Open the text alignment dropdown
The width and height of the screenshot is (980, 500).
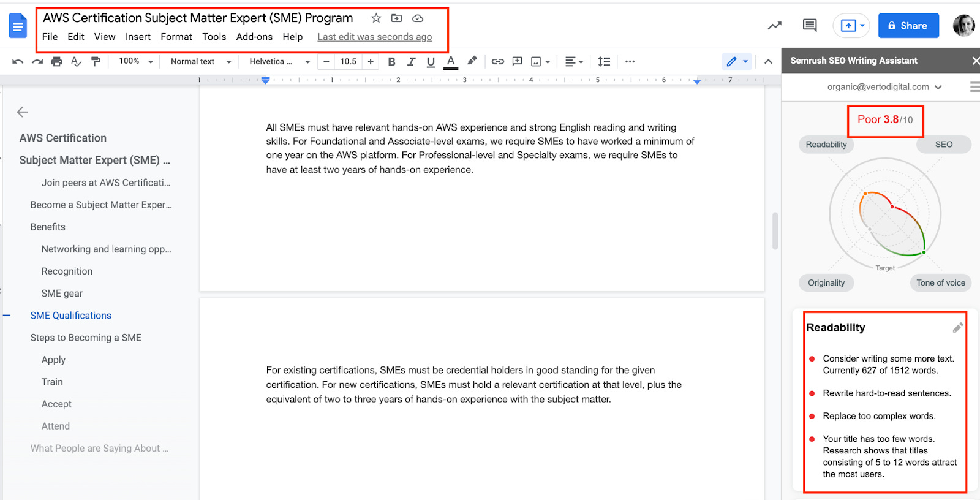point(574,61)
